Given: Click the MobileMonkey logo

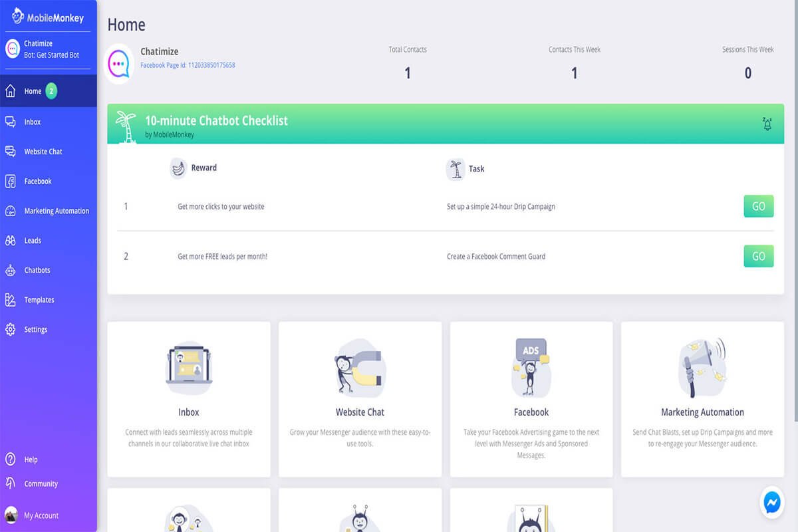Looking at the screenshot, I should point(48,16).
